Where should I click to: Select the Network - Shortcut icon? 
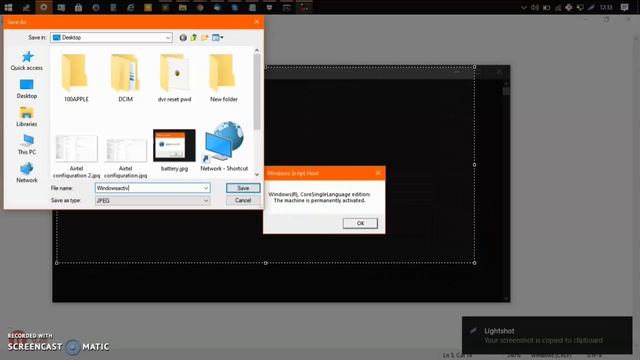224,146
